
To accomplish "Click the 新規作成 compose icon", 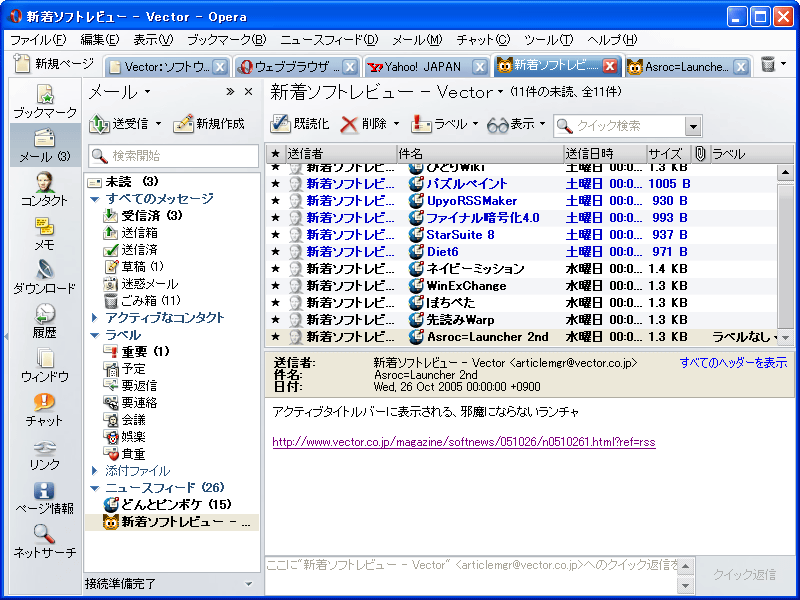I will (183, 123).
